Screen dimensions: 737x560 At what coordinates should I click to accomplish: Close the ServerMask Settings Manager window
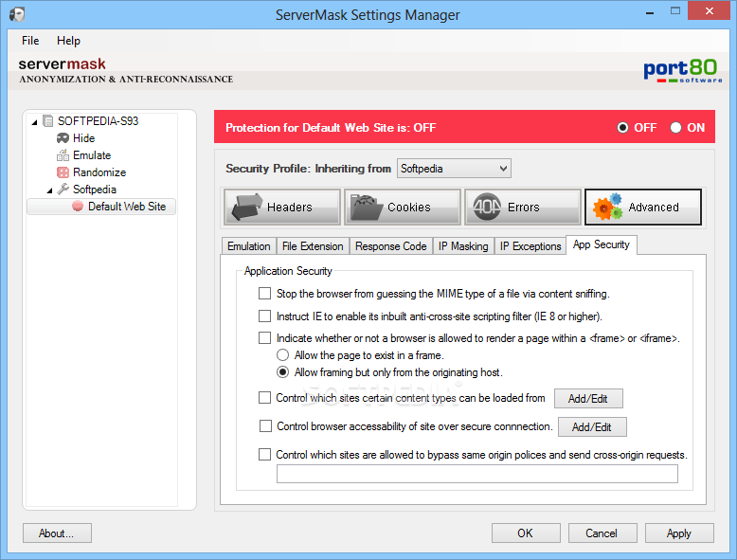click(709, 10)
